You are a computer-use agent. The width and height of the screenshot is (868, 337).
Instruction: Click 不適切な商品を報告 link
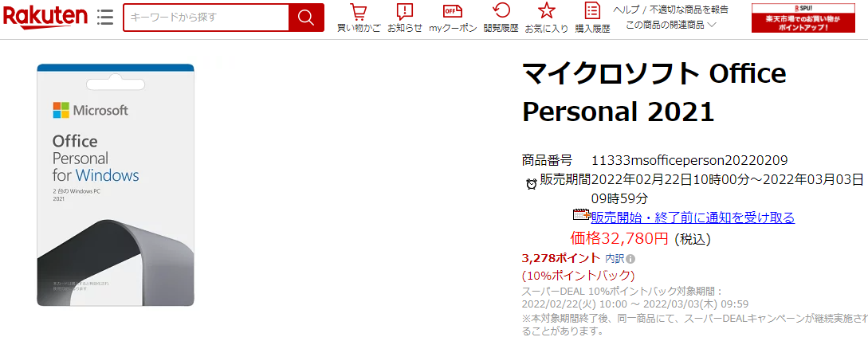click(x=689, y=10)
